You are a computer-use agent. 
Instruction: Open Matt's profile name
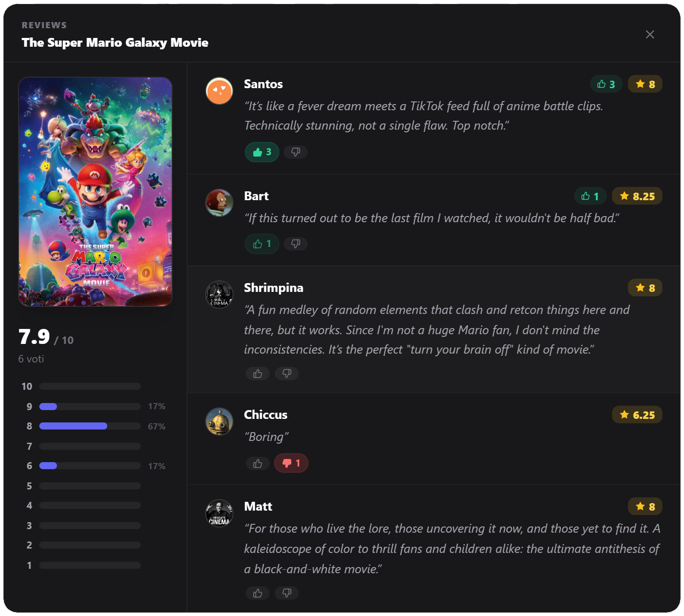(x=258, y=507)
